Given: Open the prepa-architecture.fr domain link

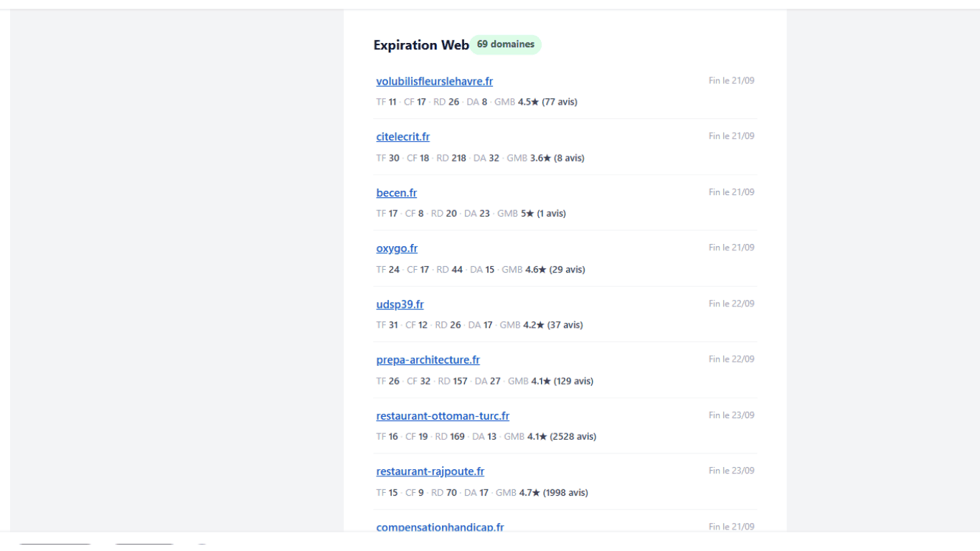Looking at the screenshot, I should (x=428, y=360).
